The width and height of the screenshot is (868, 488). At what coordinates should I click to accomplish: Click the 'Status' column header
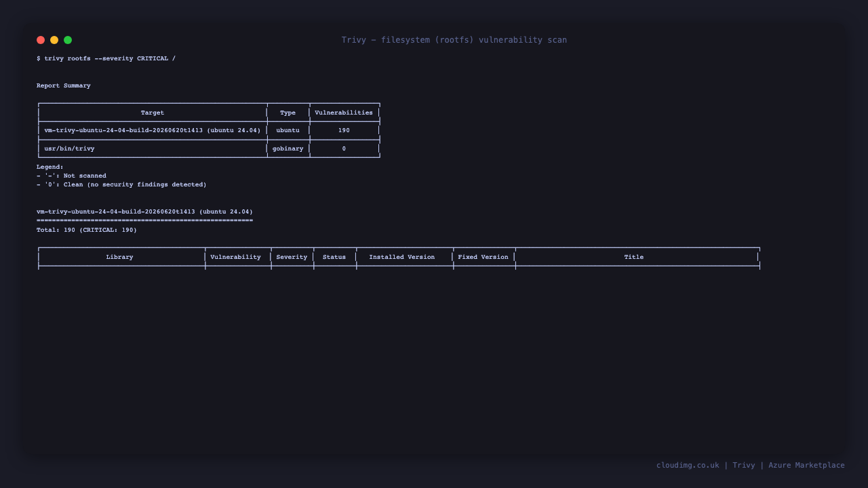[334, 257]
